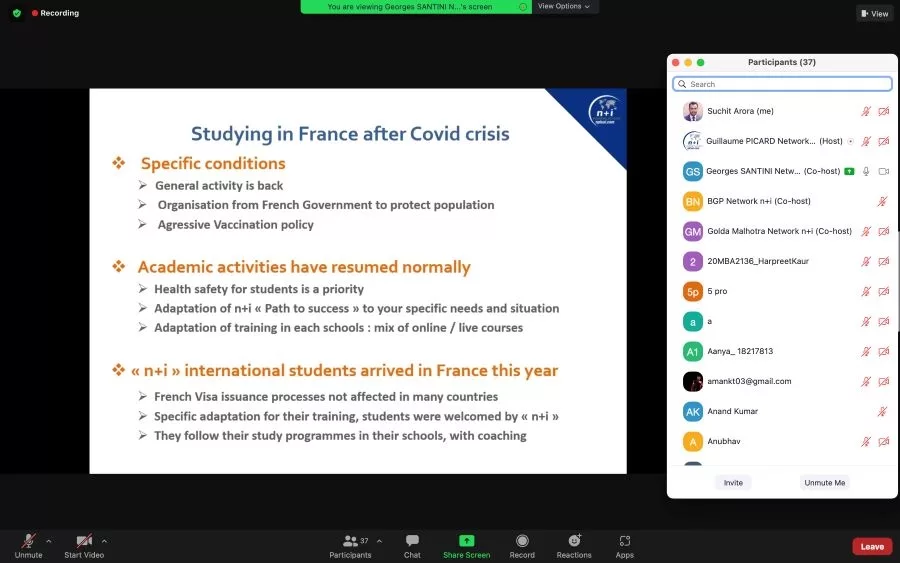Select Suchit Arora (me) participant row
900x563 pixels.
pyautogui.click(x=782, y=111)
